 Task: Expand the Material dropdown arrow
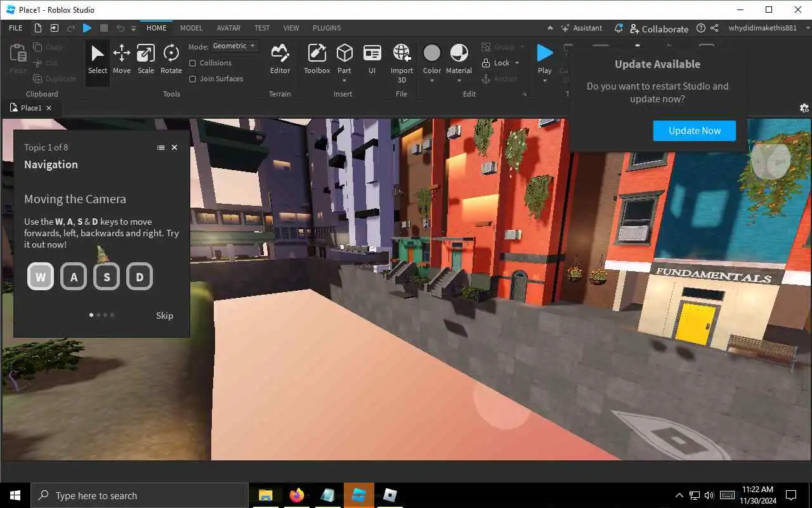point(459,81)
